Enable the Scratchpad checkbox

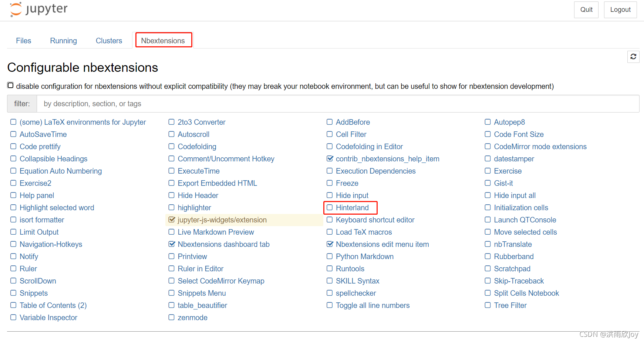click(488, 268)
